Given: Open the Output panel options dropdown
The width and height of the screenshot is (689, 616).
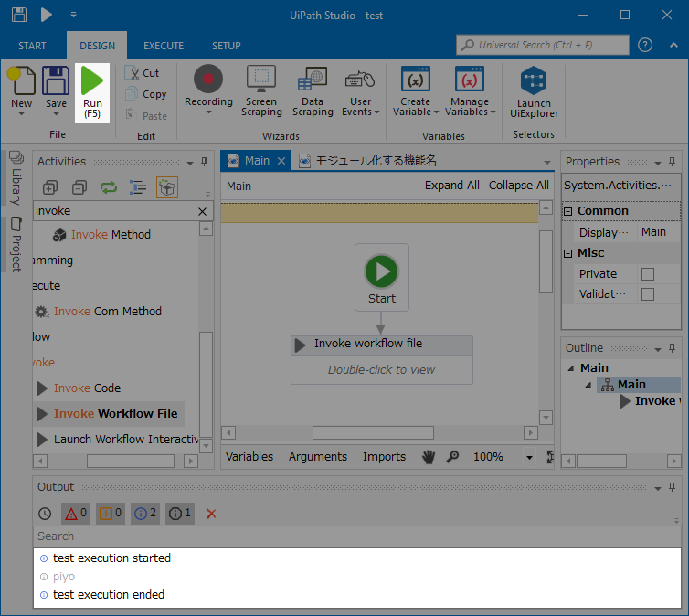Looking at the screenshot, I should pyautogui.click(x=658, y=488).
